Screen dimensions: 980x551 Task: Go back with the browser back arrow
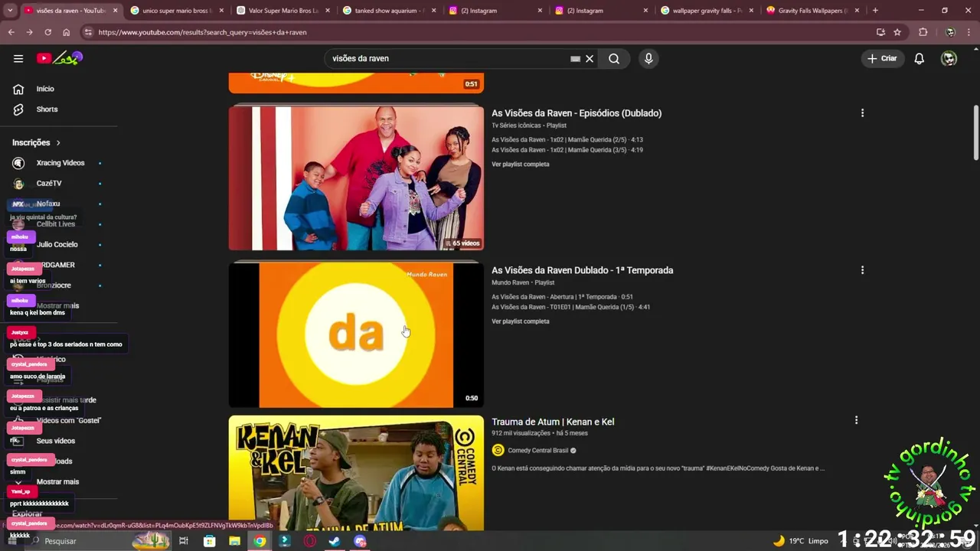pos(11,32)
